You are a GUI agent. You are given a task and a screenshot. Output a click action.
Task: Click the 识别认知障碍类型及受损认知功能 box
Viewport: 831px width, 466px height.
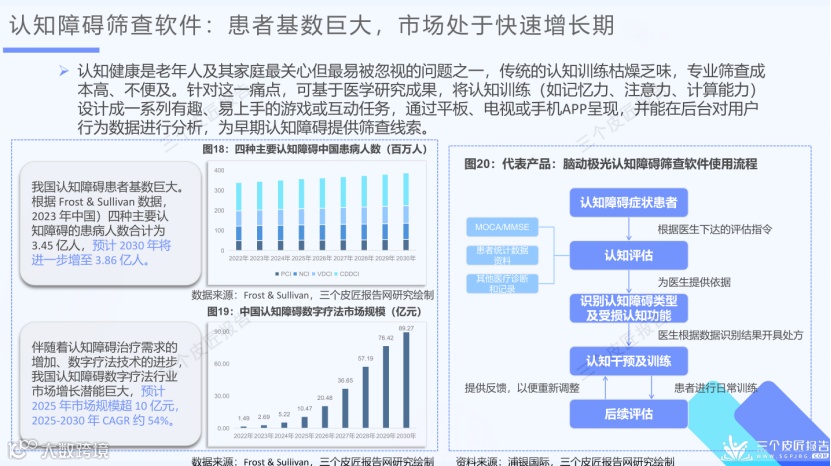click(629, 308)
